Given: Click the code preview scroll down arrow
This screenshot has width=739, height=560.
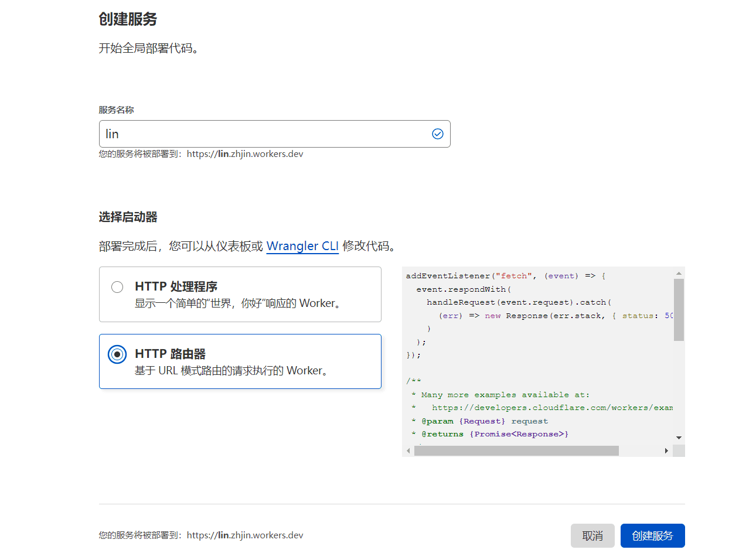Looking at the screenshot, I should [x=679, y=438].
